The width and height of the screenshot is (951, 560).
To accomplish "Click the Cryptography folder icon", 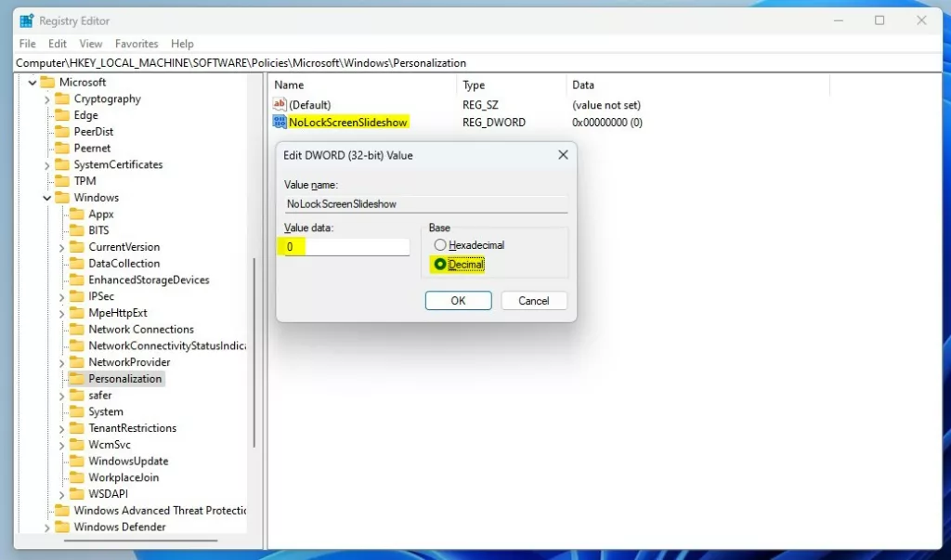I will coord(62,98).
